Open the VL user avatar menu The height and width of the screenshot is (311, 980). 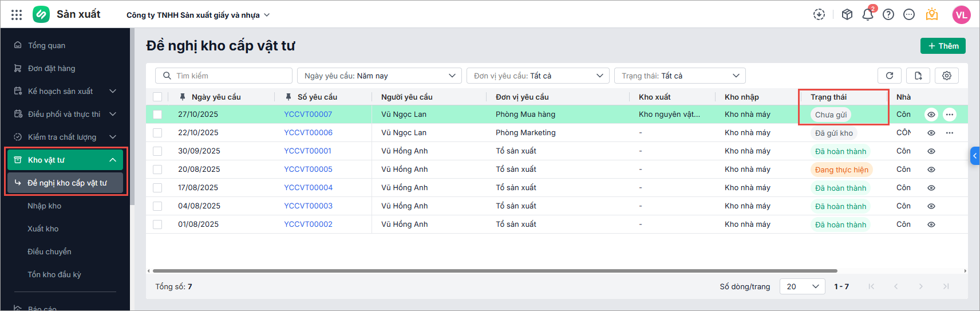tap(961, 15)
